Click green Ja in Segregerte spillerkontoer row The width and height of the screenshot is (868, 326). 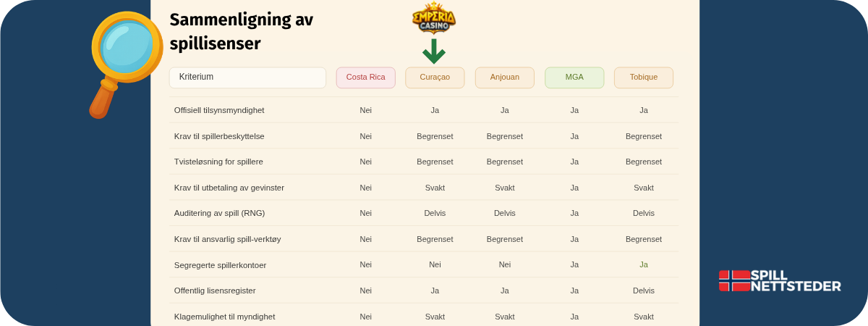(x=644, y=264)
